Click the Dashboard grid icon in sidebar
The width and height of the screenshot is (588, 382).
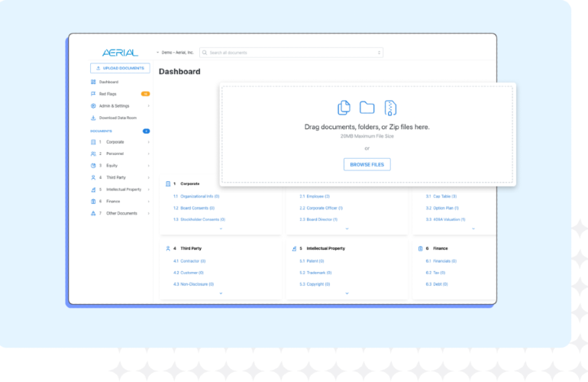tap(93, 82)
